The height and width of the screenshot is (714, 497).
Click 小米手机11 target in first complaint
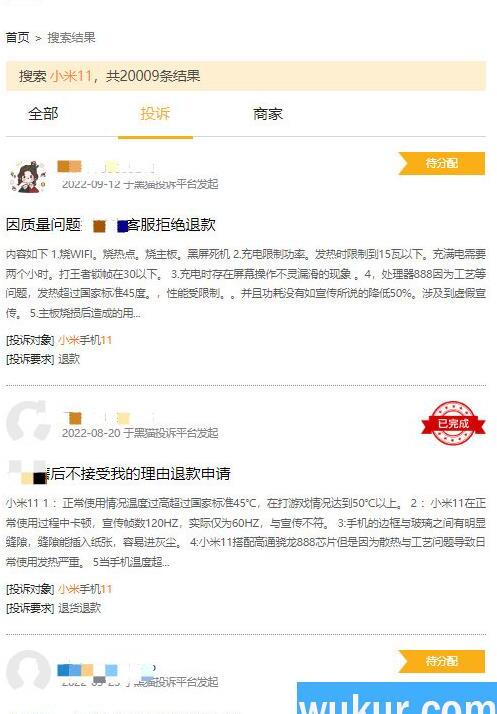pyautogui.click(x=85, y=340)
